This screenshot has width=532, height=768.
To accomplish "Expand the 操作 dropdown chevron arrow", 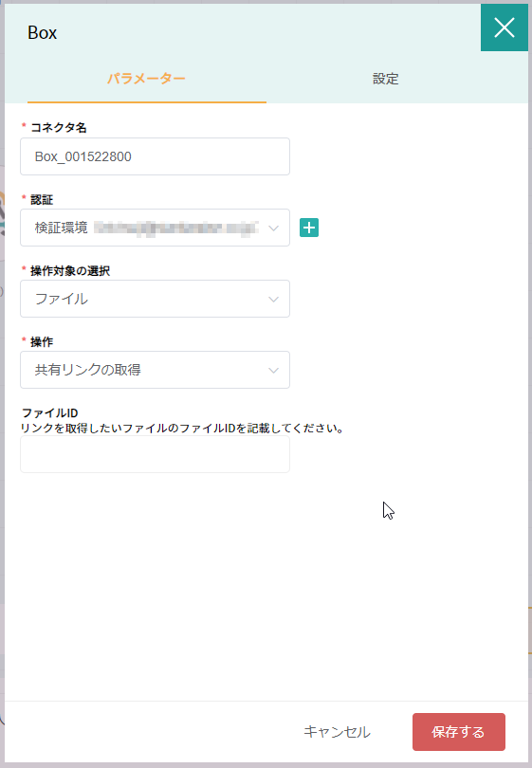I will (273, 371).
